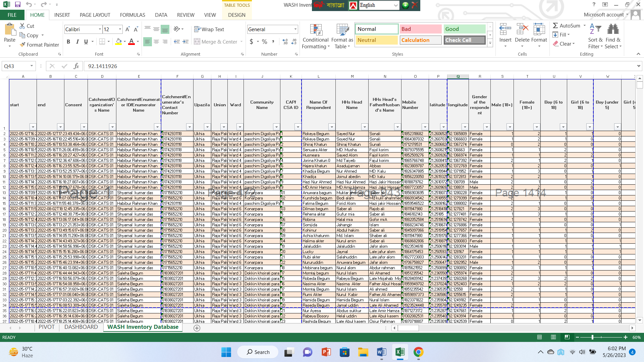Apply the Good cell style
Screen dimensions: 644x362
point(464,29)
